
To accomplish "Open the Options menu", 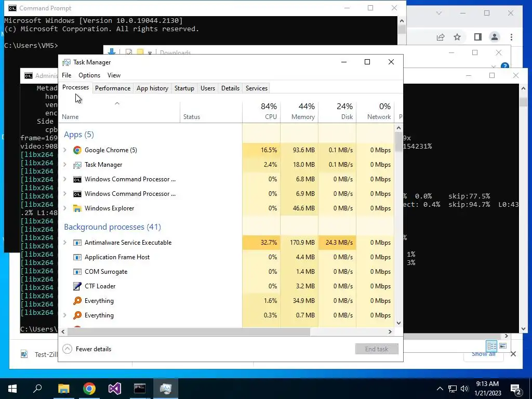I will tap(89, 75).
